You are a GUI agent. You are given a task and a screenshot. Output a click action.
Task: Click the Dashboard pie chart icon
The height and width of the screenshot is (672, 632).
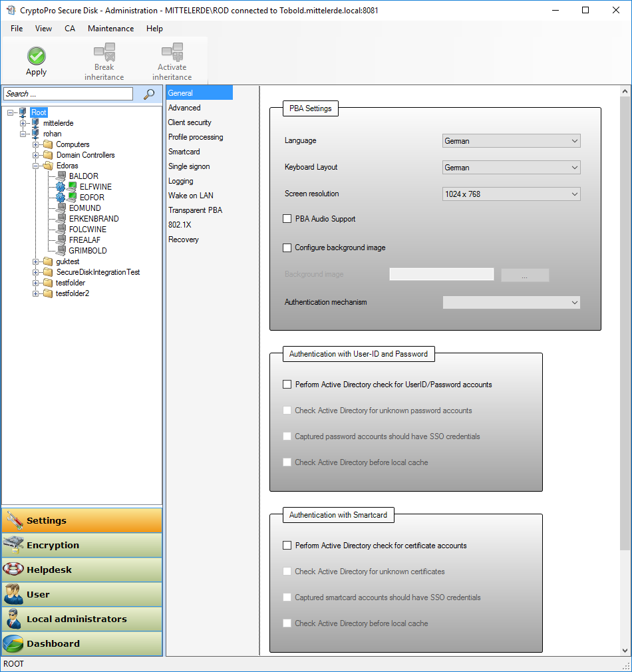(13, 643)
